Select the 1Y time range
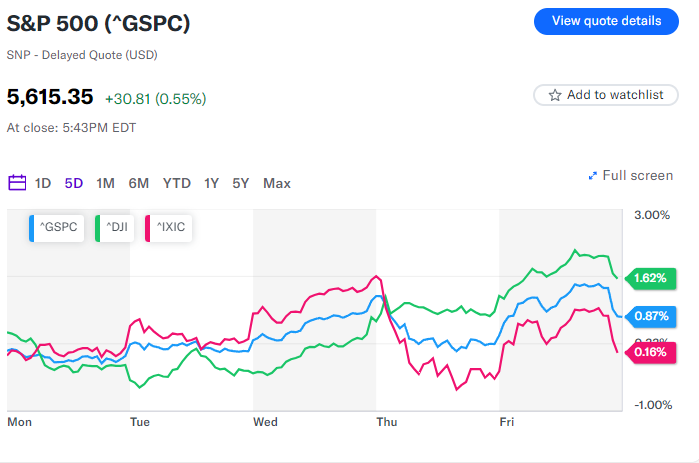The width and height of the screenshot is (699, 463). (211, 183)
